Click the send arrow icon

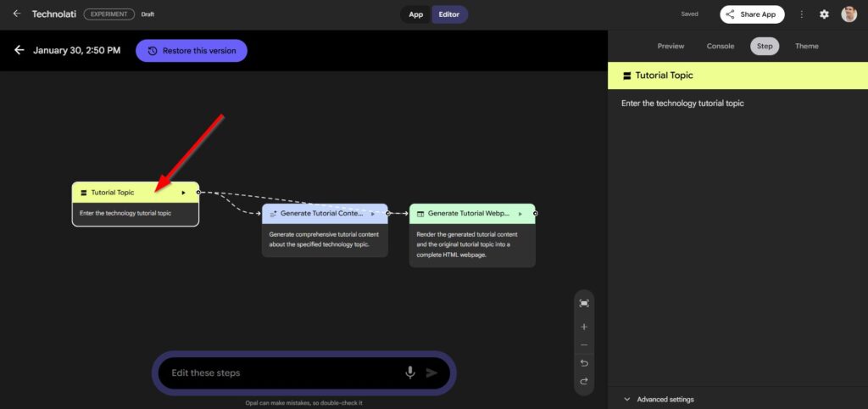pyautogui.click(x=432, y=373)
